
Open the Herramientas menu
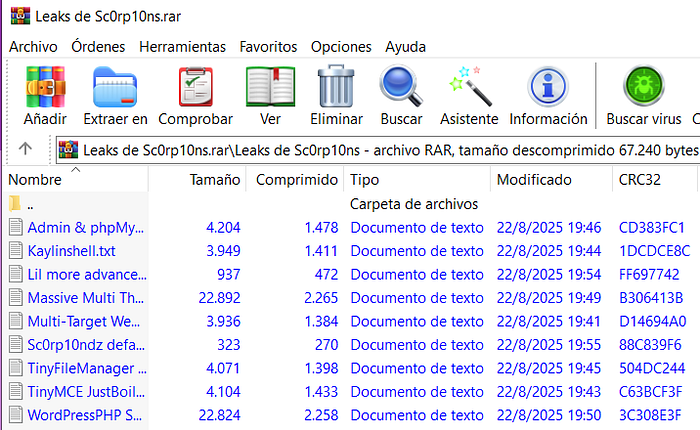tap(182, 46)
